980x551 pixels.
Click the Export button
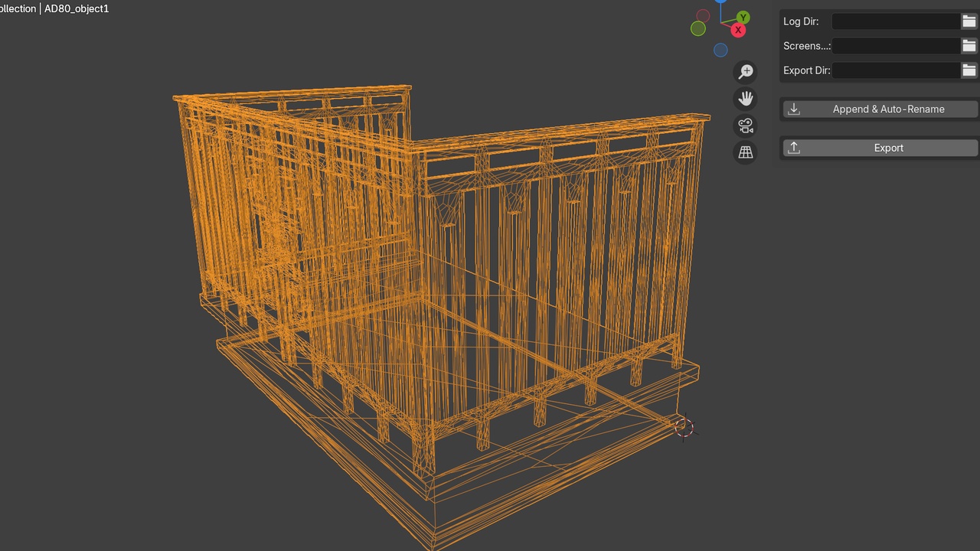[880, 148]
